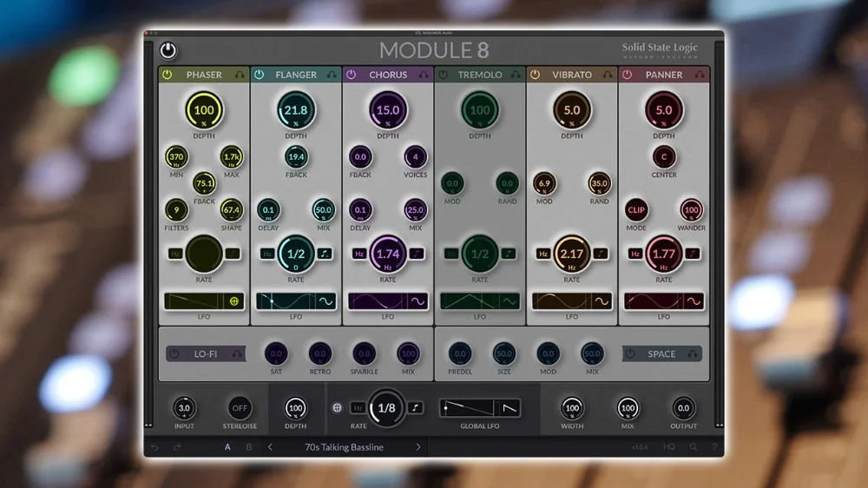Open the help question mark
868x488 pixels.
(714, 447)
